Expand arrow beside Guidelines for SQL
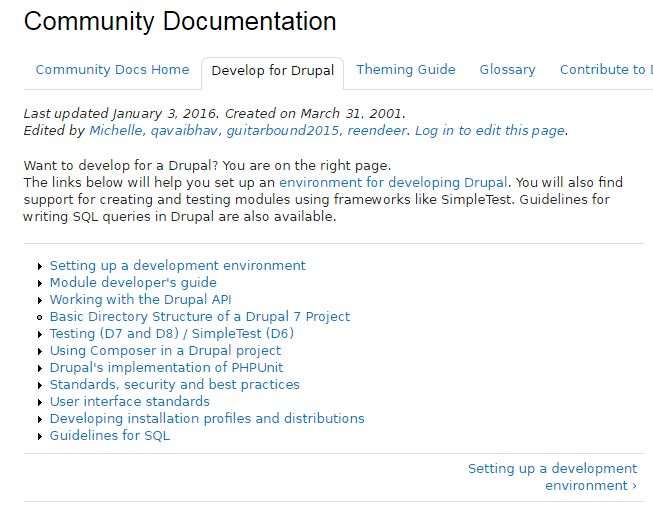 click(x=40, y=437)
